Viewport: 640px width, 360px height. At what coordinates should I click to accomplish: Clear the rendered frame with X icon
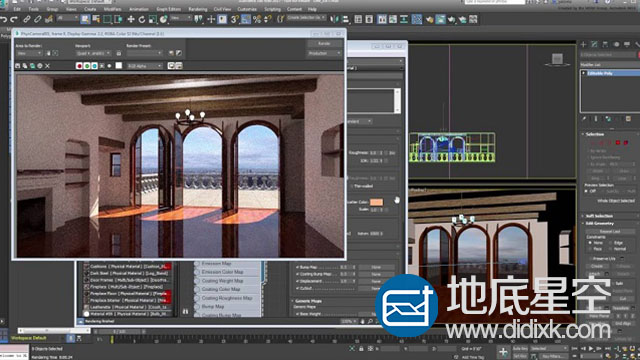(47, 66)
